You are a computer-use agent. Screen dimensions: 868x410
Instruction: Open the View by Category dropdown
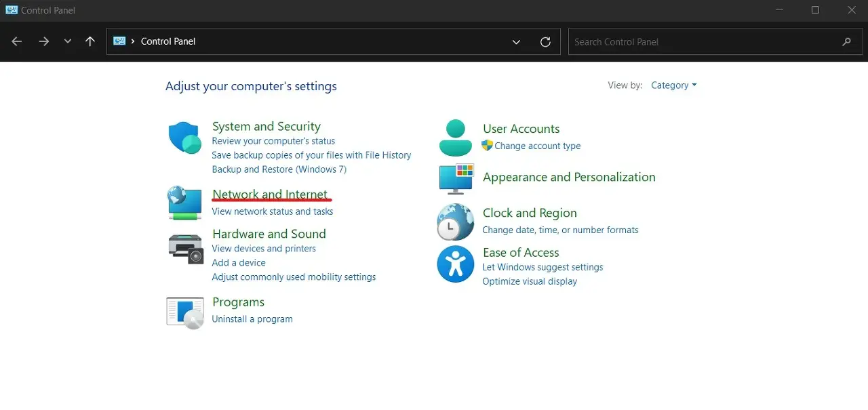tap(673, 85)
